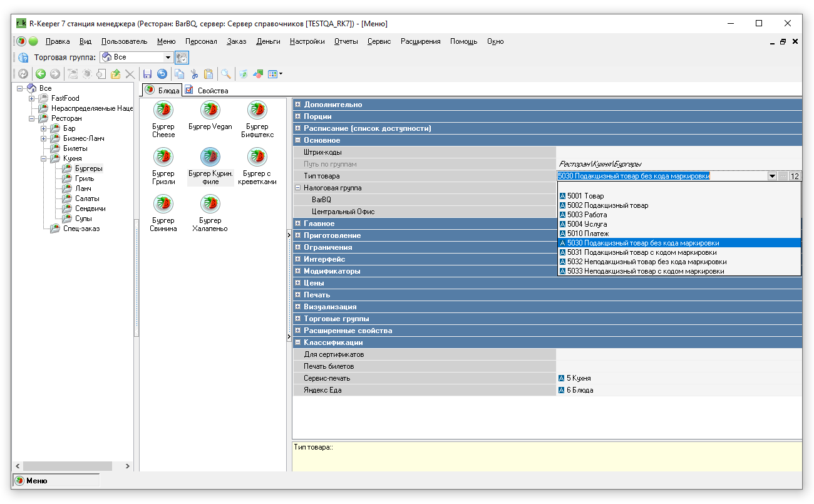Select the Бургер Халапеньо dish icon
The width and height of the screenshot is (814, 504).
tap(210, 204)
